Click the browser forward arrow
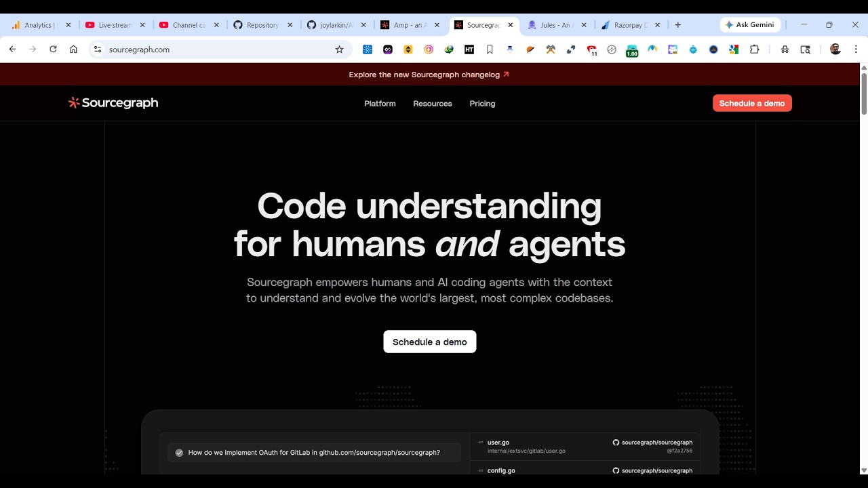The height and width of the screenshot is (488, 868). point(33,49)
